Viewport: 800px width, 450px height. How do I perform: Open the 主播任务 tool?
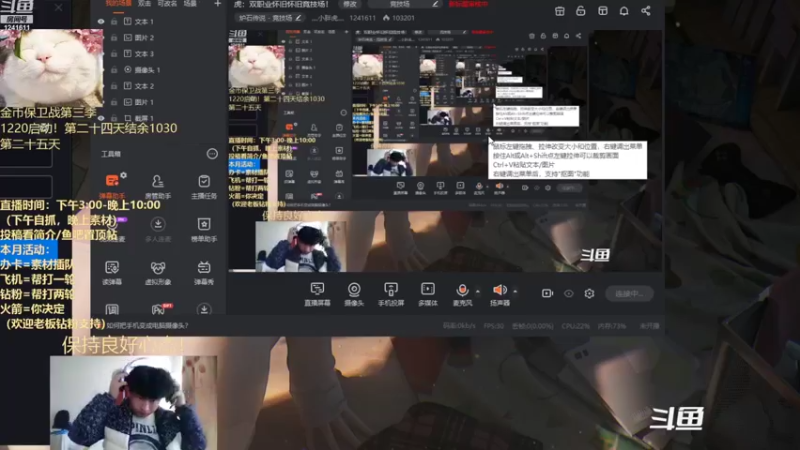(x=204, y=186)
